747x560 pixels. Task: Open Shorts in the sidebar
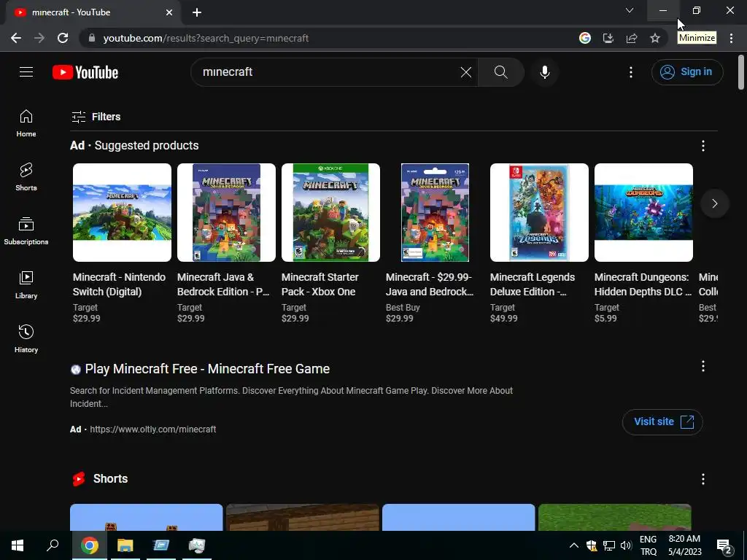tap(26, 177)
